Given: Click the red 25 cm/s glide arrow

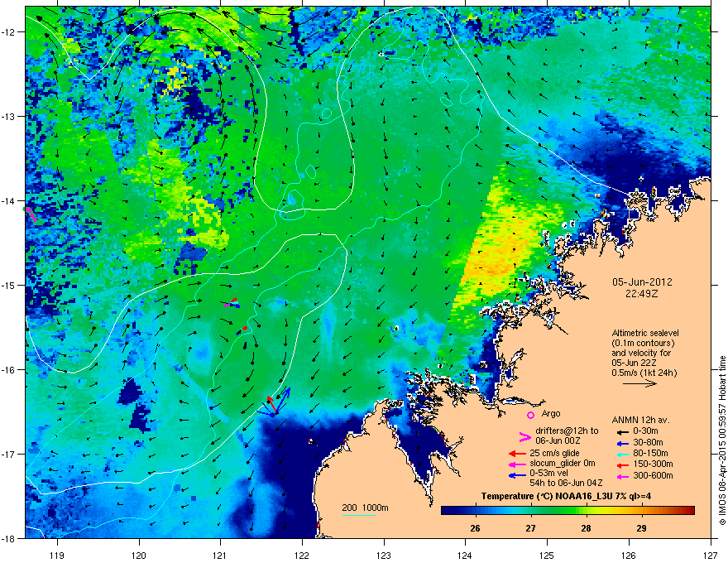Looking at the screenshot, I should (517, 454).
